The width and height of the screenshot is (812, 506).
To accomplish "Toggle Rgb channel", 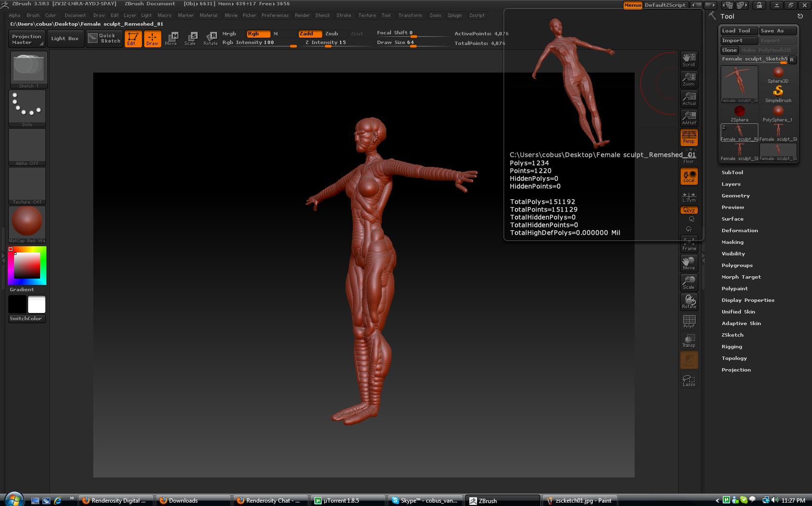I will click(258, 34).
